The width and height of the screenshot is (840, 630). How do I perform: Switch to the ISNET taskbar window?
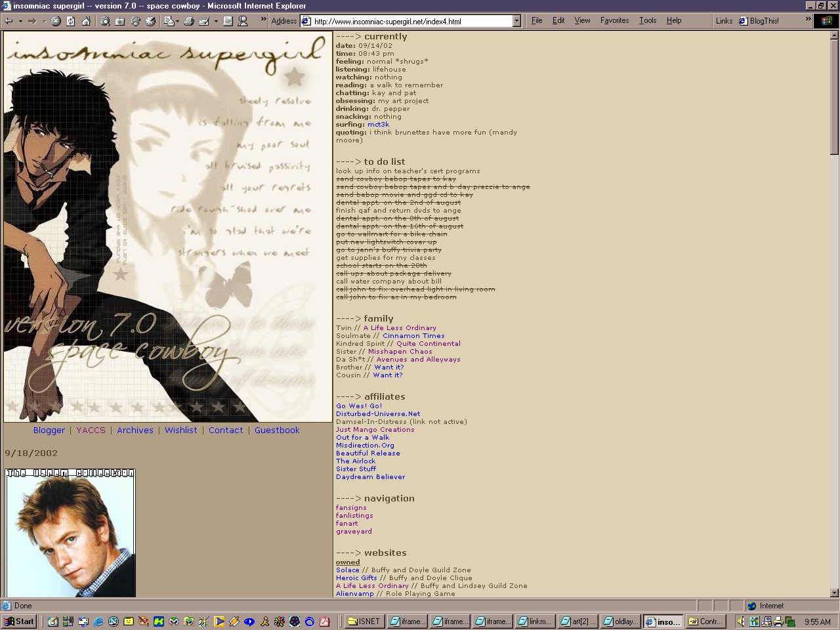tap(364, 621)
